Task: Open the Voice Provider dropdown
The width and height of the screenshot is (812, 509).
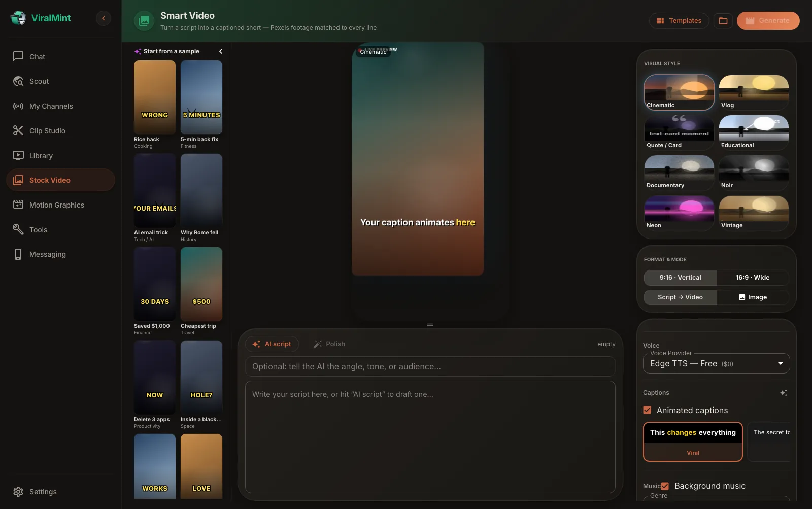Action: (716, 363)
